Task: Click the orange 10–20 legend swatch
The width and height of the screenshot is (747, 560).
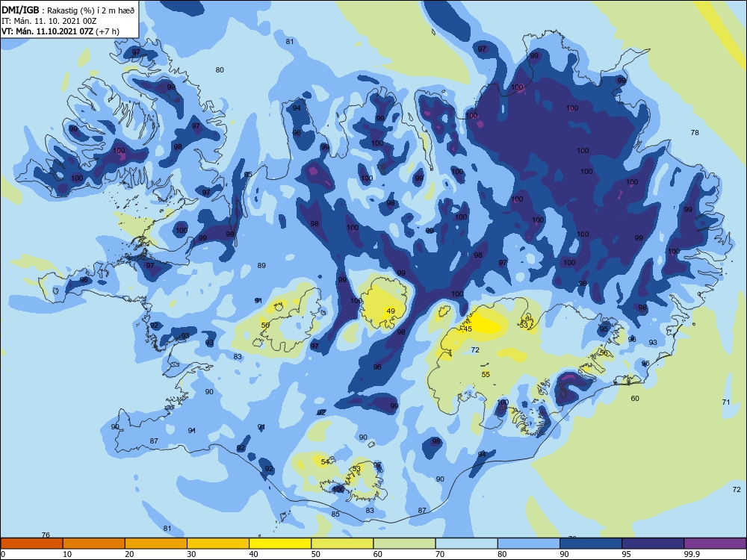Action: tap(94, 544)
